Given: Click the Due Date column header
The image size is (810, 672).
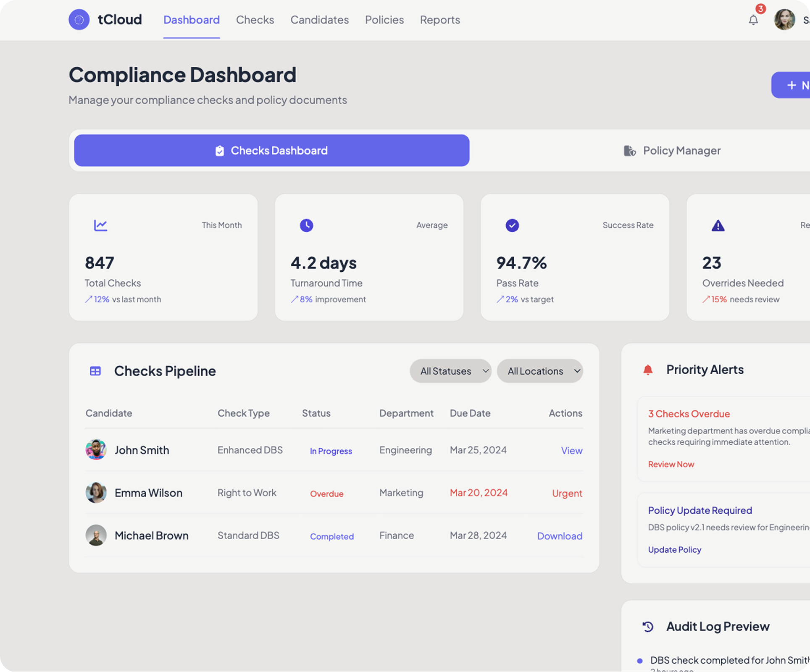Looking at the screenshot, I should click(x=470, y=413).
